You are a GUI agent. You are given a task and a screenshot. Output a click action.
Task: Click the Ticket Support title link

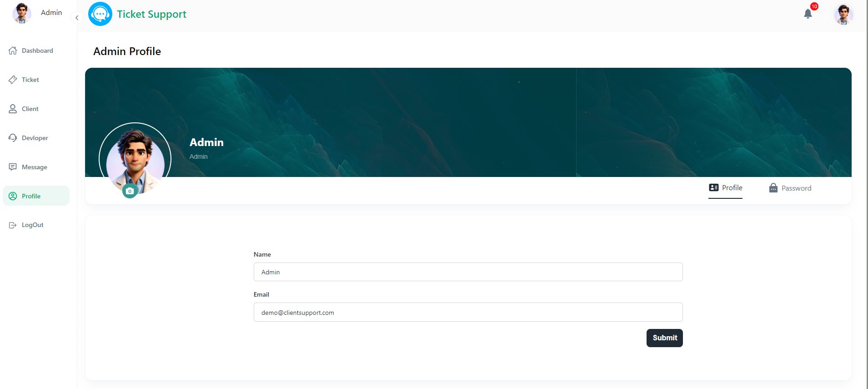[x=151, y=14]
